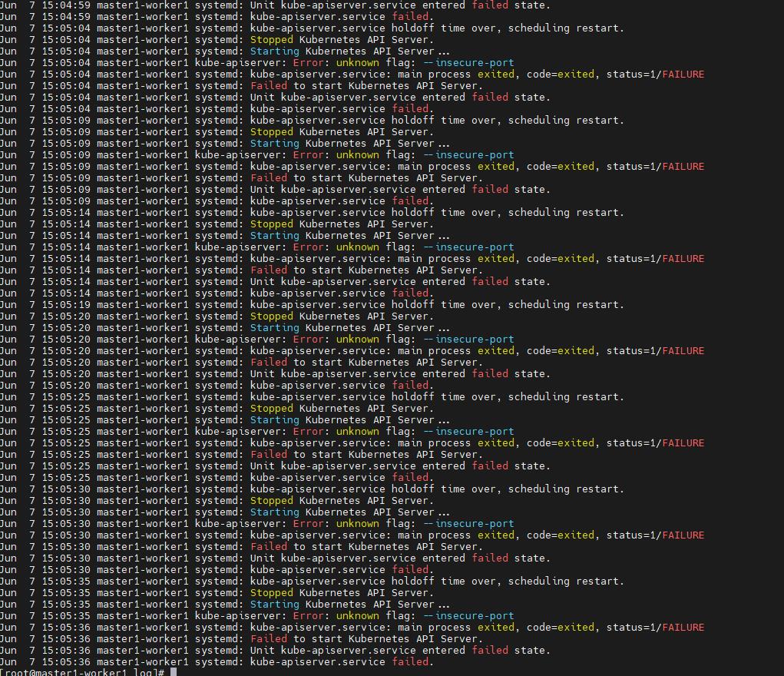The image size is (784, 676).
Task: Click the 15:05:30 'holdoff time over' line
Action: click(312, 489)
